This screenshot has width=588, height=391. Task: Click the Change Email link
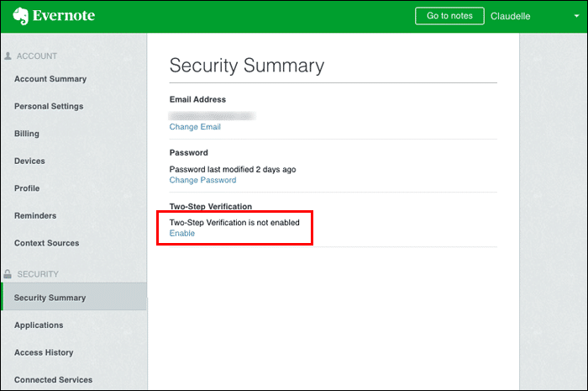tap(195, 127)
